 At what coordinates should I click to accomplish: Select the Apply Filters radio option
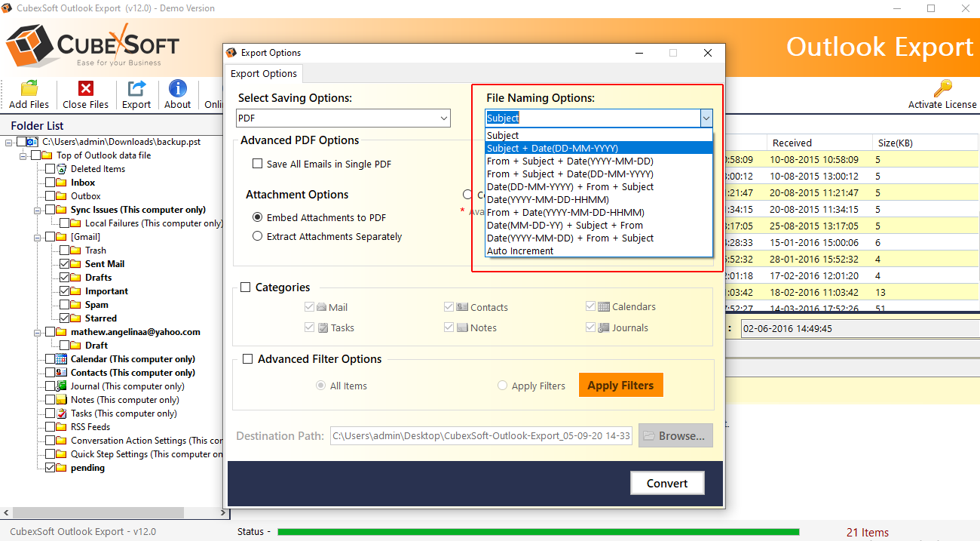pyautogui.click(x=502, y=386)
